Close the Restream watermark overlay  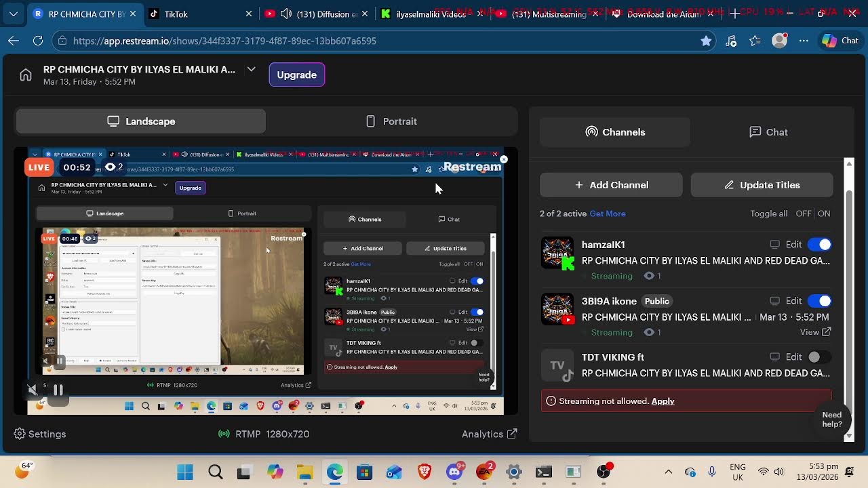coord(504,159)
